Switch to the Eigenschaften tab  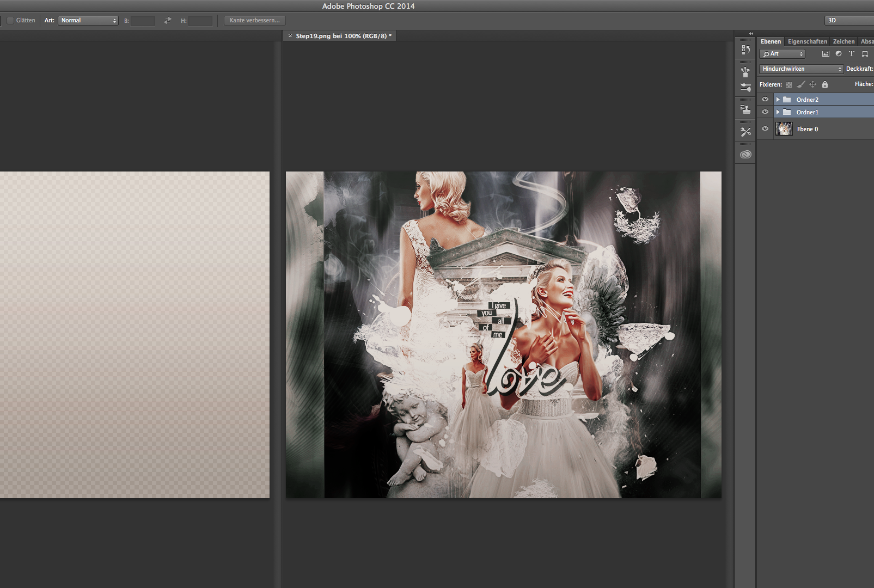pos(807,41)
